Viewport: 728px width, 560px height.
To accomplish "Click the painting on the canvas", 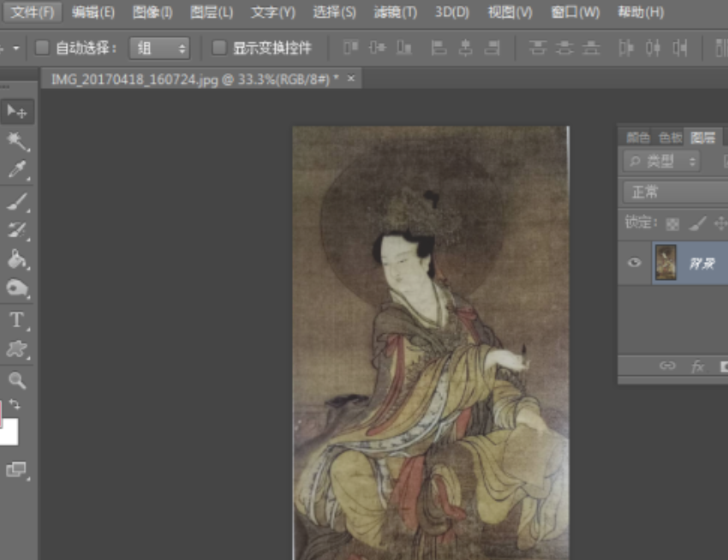I will point(431,343).
